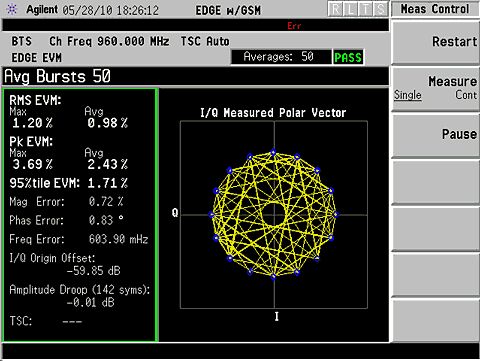
Task: Click the date and time 05/28/10 18:26:12
Action: click(110, 10)
